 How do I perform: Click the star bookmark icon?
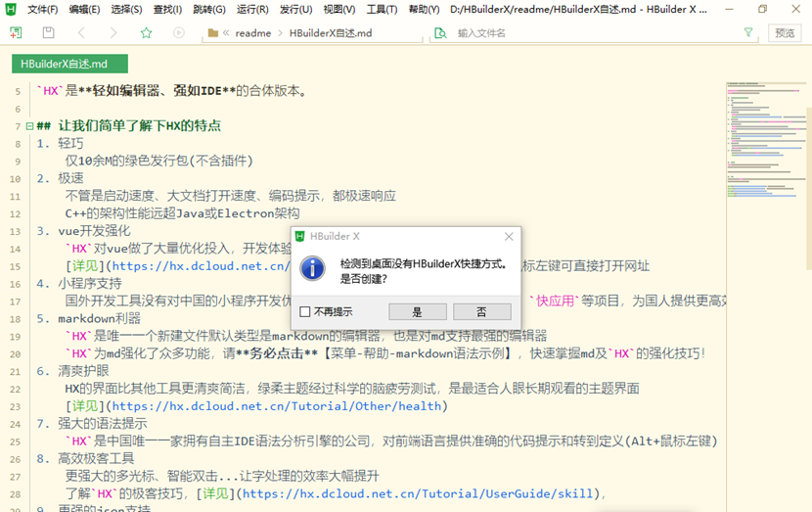(x=147, y=32)
